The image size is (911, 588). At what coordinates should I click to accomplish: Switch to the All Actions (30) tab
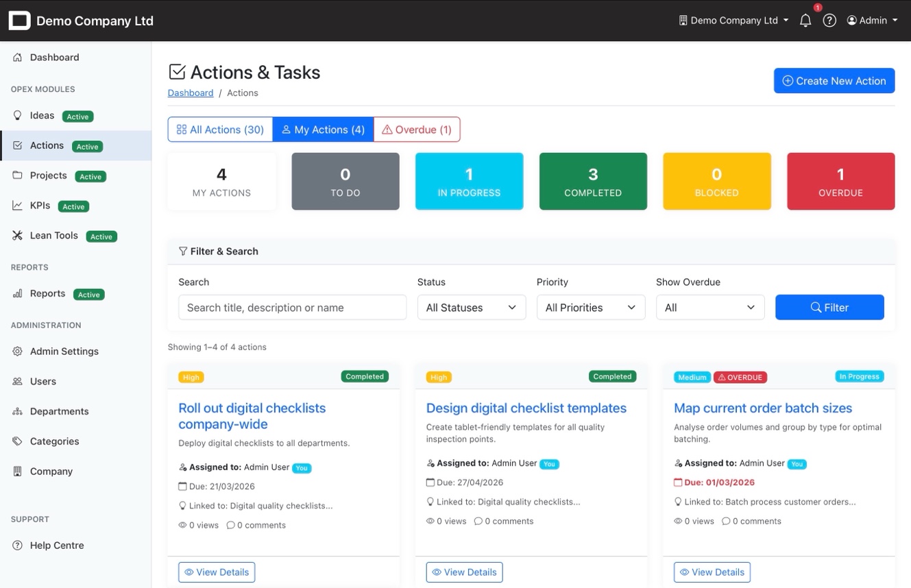coord(220,130)
